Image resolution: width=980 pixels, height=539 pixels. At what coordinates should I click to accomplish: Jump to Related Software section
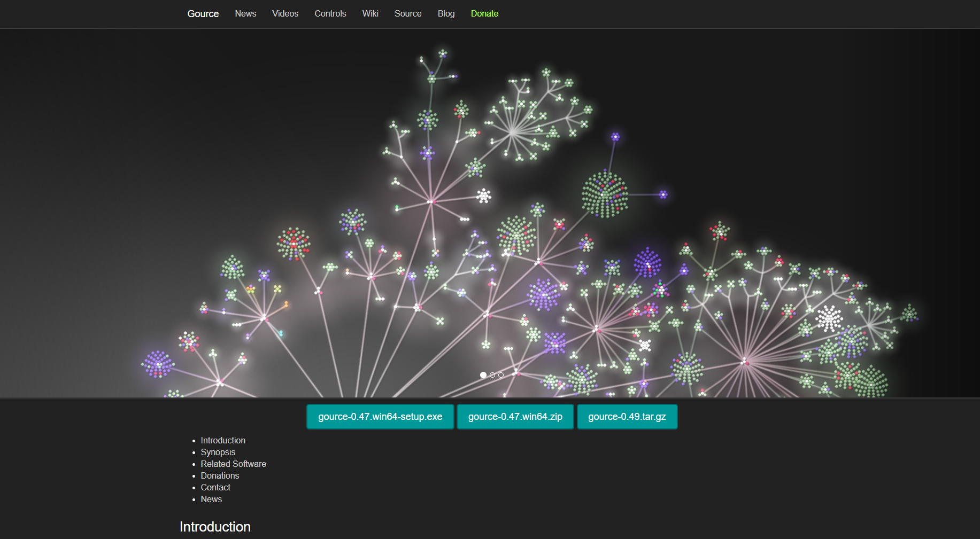[x=233, y=464]
